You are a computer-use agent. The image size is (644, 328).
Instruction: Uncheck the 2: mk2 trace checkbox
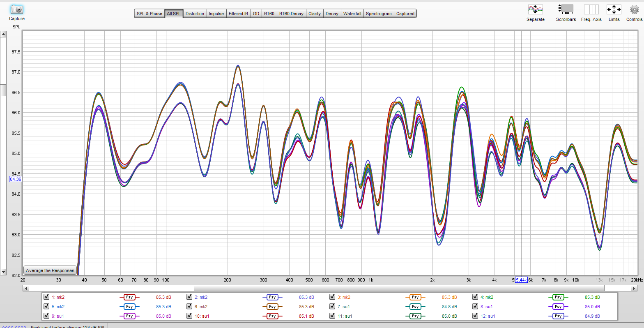coord(189,297)
